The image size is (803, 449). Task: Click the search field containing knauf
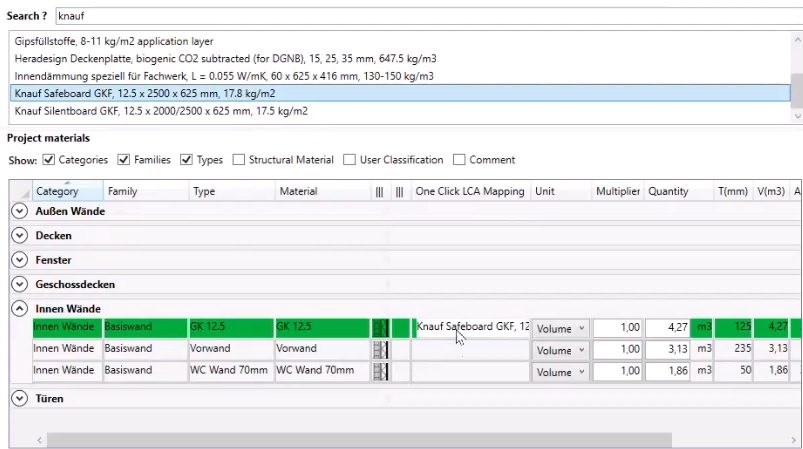pyautogui.click(x=420, y=17)
